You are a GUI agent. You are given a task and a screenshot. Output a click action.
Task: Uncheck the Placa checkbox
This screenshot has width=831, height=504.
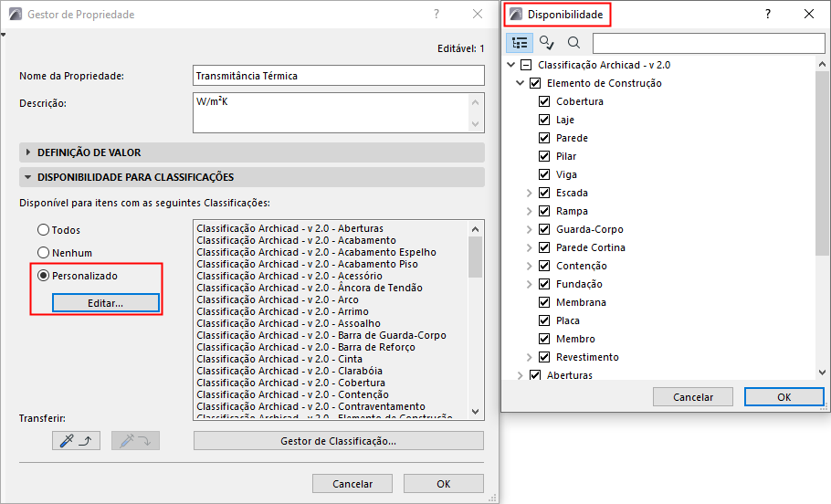[544, 320]
